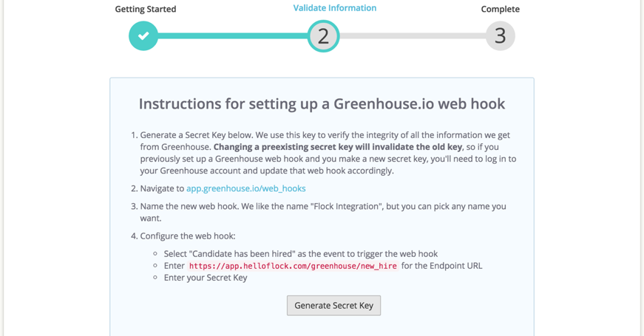644x336 pixels.
Task: Select the Validate Information step label
Action: click(x=335, y=8)
